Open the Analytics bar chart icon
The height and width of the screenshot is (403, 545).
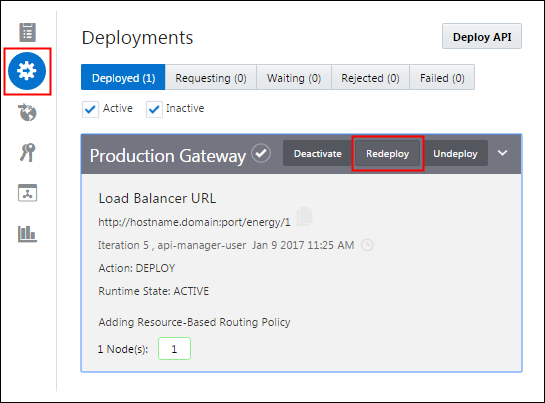coord(27,234)
